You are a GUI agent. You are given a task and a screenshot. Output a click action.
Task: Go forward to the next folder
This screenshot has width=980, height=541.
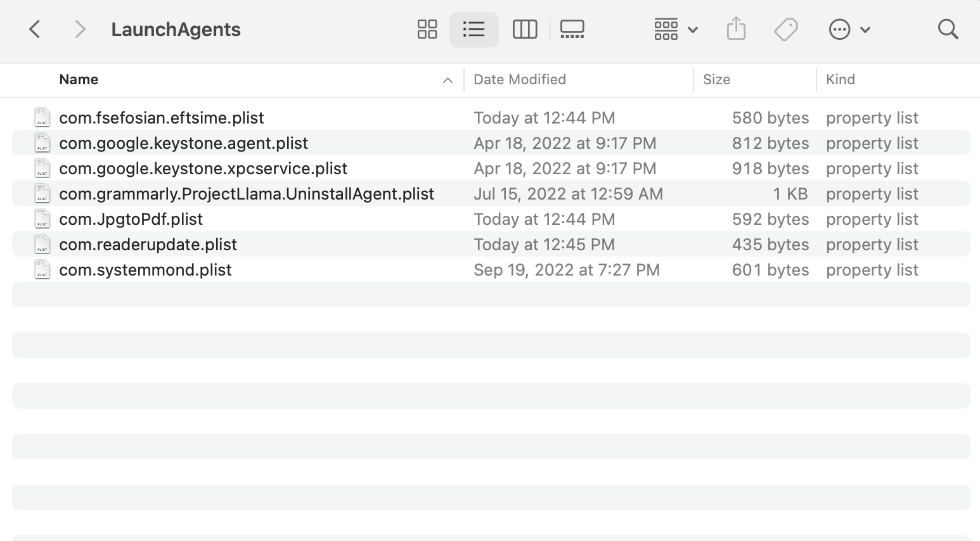tap(80, 29)
